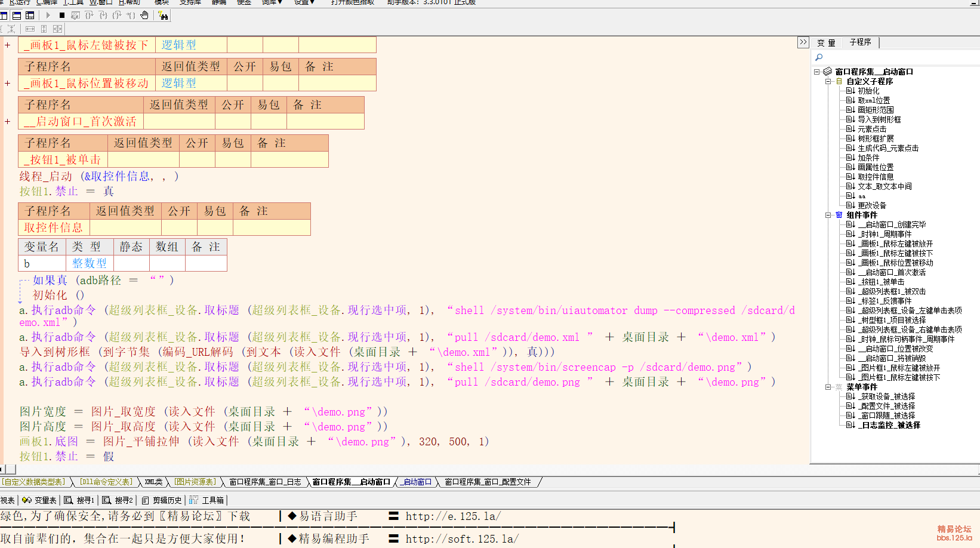Expand the _画板1_鼠标左键被按下 subroutine with plus
This screenshot has height=548, width=980.
pyautogui.click(x=7, y=45)
